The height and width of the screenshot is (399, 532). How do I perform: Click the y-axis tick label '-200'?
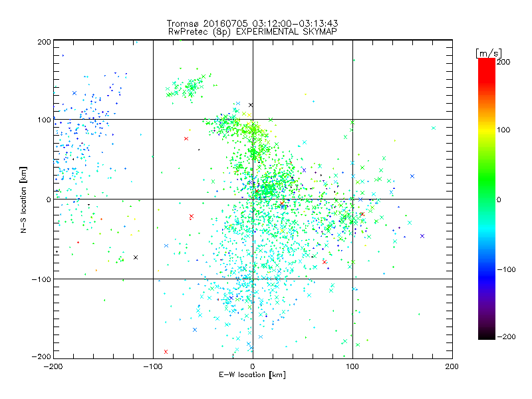[x=41, y=357]
